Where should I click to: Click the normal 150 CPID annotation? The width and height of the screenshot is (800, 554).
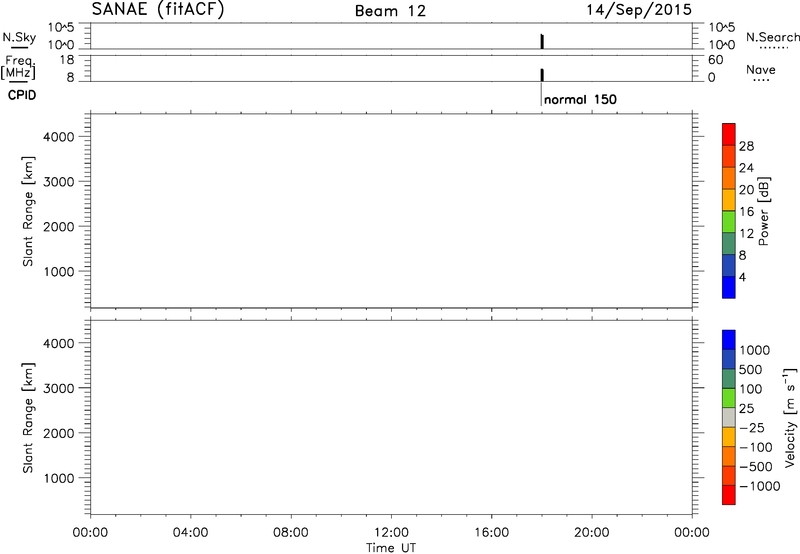click(x=580, y=99)
